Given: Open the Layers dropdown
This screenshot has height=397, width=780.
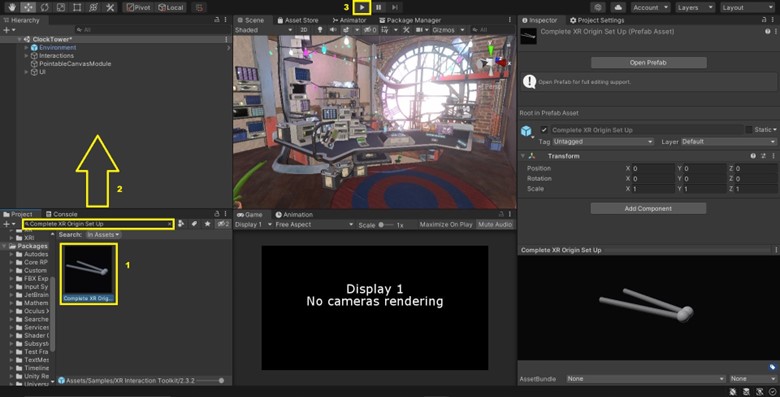Looking at the screenshot, I should [x=695, y=7].
